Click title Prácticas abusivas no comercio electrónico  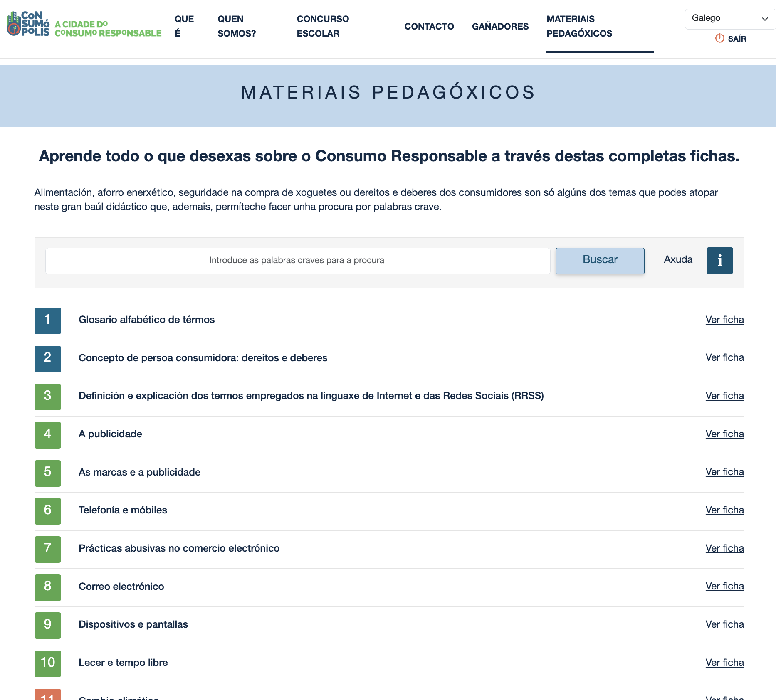click(179, 548)
